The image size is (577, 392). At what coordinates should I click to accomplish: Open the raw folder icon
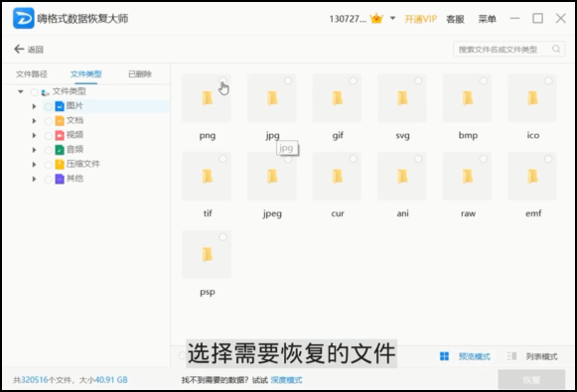click(468, 177)
